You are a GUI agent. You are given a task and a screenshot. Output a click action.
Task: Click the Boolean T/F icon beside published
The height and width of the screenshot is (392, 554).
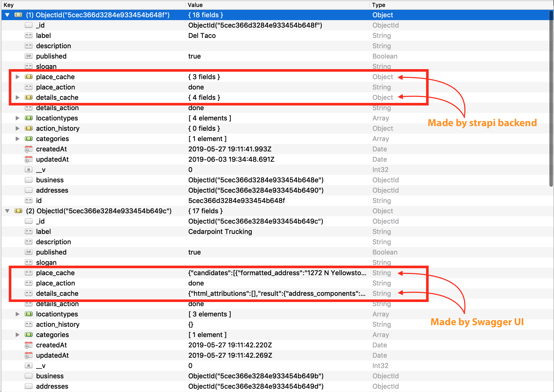pos(28,56)
